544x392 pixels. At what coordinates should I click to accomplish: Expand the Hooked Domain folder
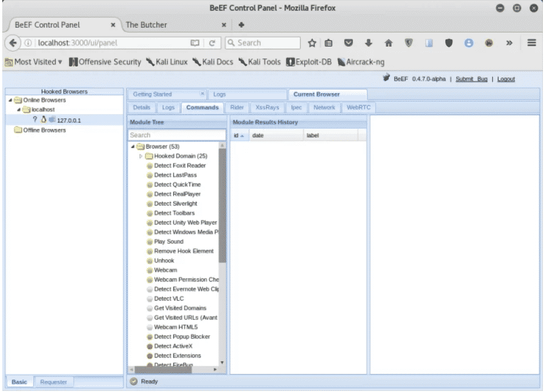[x=141, y=156]
